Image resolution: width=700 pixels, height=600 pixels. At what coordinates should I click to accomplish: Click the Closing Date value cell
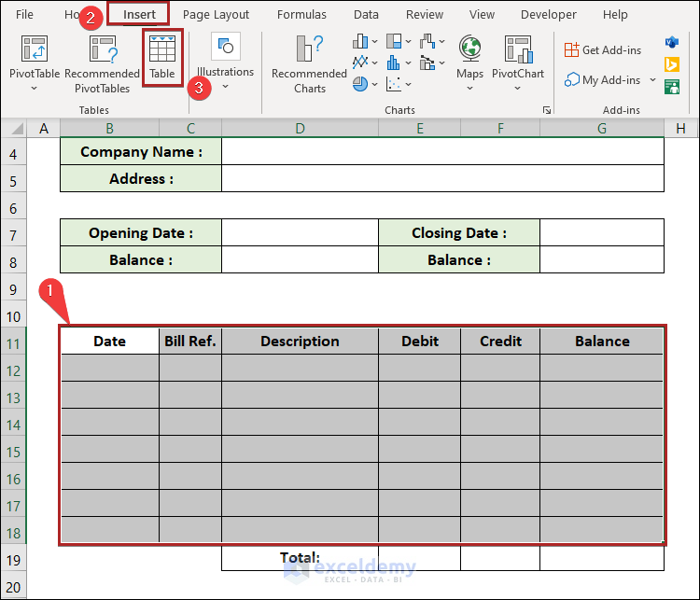(x=602, y=232)
